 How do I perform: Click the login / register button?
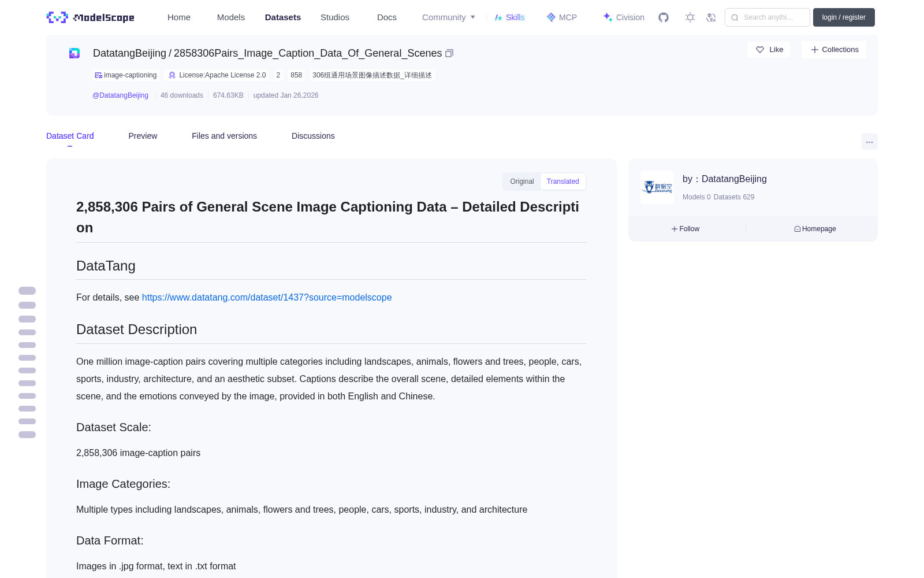[x=844, y=17]
